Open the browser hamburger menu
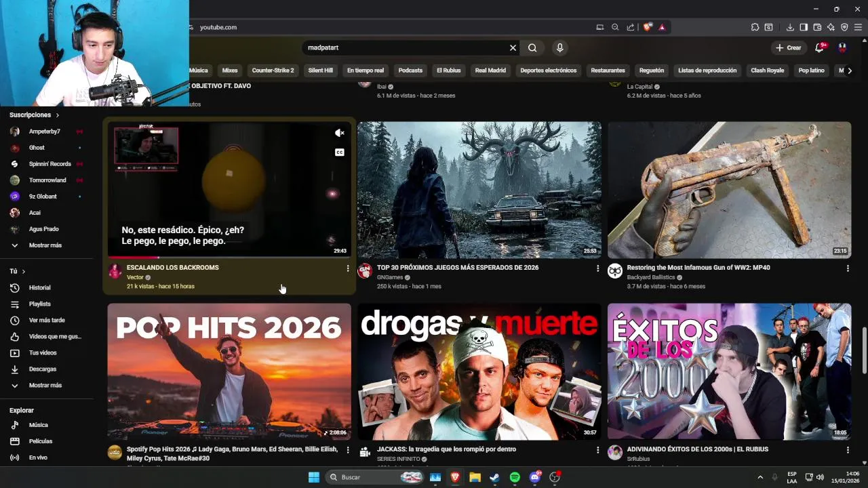Image resolution: width=868 pixels, height=488 pixels. 858,27
